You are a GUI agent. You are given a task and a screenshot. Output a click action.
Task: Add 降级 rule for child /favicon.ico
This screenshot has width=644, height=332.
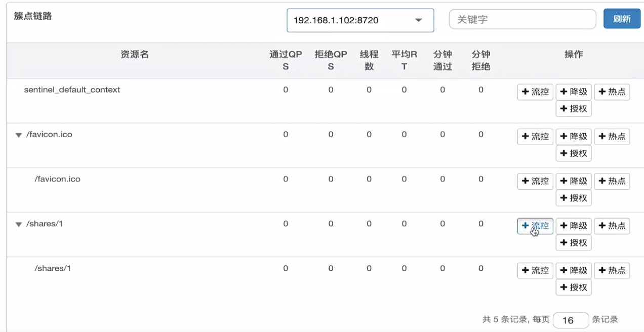tap(574, 181)
